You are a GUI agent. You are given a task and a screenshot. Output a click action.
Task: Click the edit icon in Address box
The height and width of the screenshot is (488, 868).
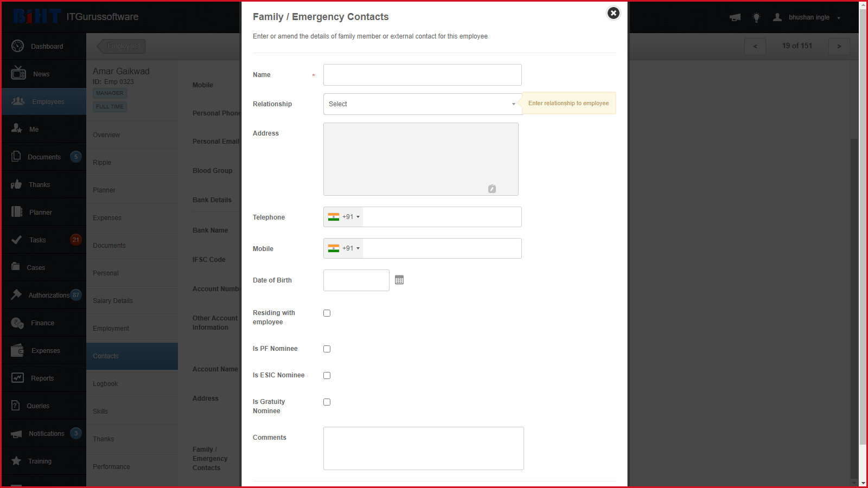492,189
